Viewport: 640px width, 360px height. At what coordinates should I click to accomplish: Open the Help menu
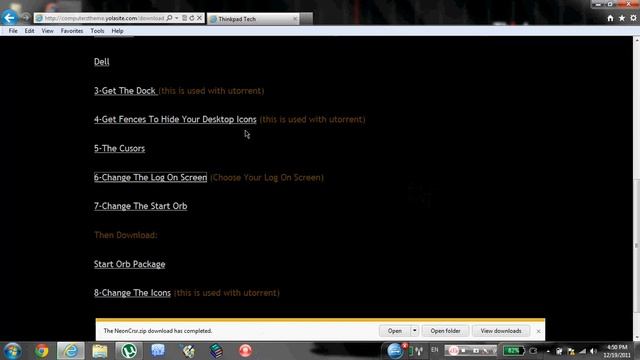click(x=117, y=31)
